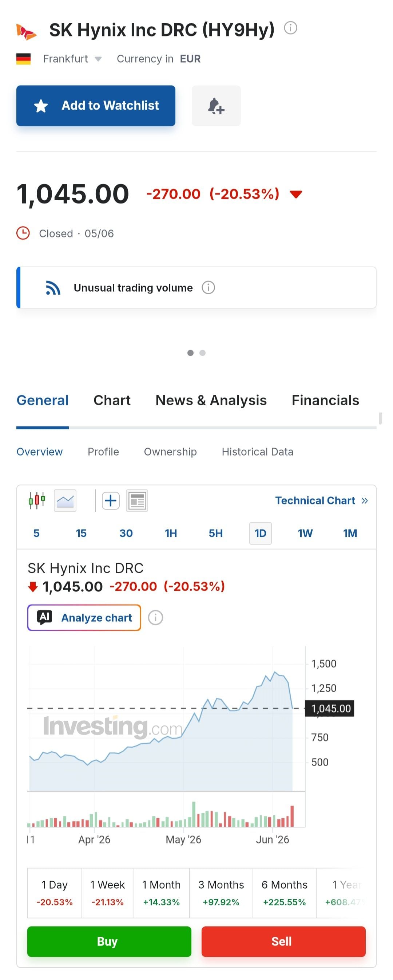Viewport: 393px width, 980px height.
Task: Open Unusual trading volume card
Action: click(x=196, y=287)
